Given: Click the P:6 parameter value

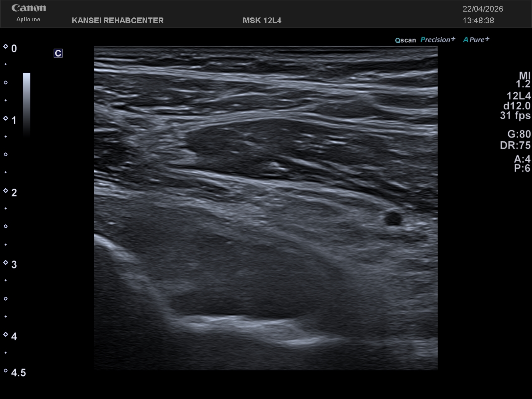Looking at the screenshot, I should pos(522,168).
